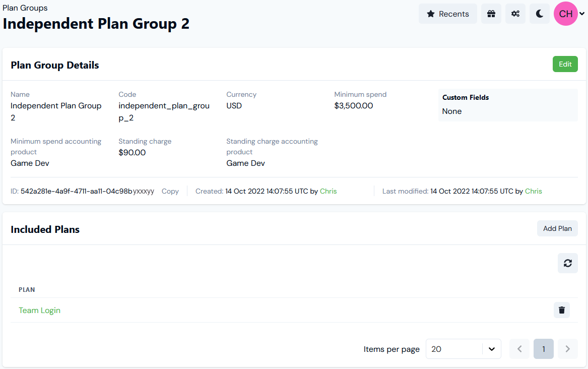Toggle dark mode with the moon icon
588x369 pixels.
pos(540,14)
